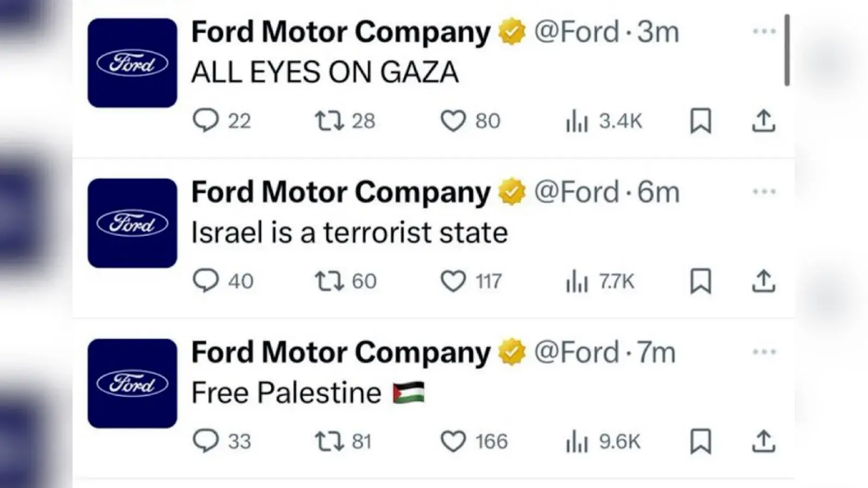The height and width of the screenshot is (488, 868).
Task: Reply to the terrorist state tweet
Action: pos(206,281)
